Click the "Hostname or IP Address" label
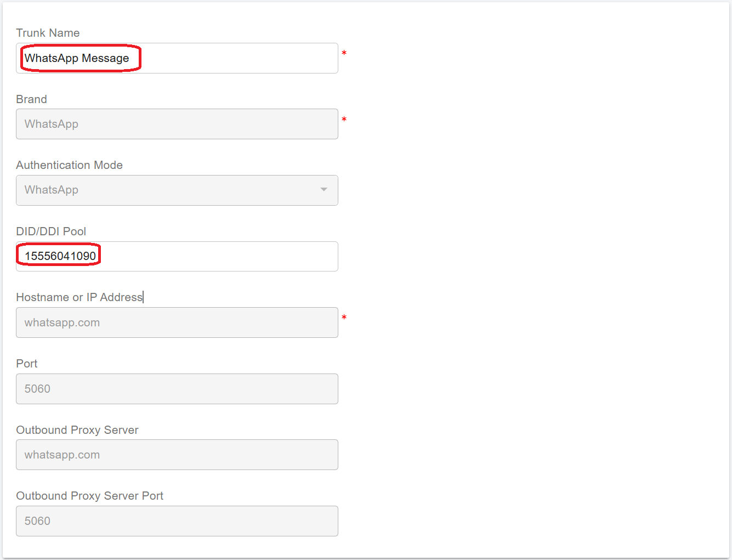Viewport: 732px width, 560px height. coord(79,297)
